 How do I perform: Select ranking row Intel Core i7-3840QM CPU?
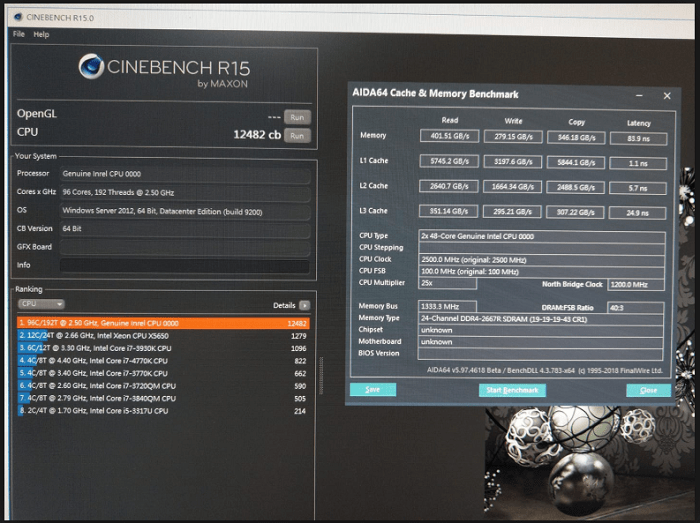[163, 398]
